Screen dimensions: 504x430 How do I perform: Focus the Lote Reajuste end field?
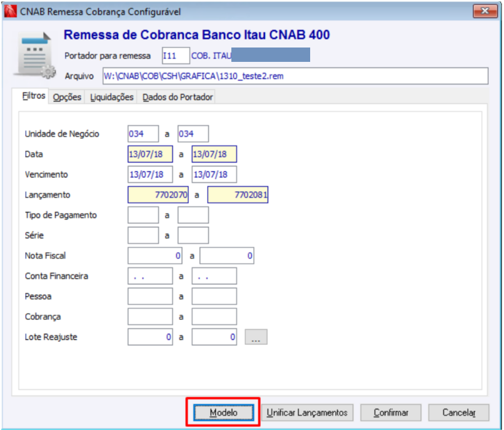tap(214, 337)
